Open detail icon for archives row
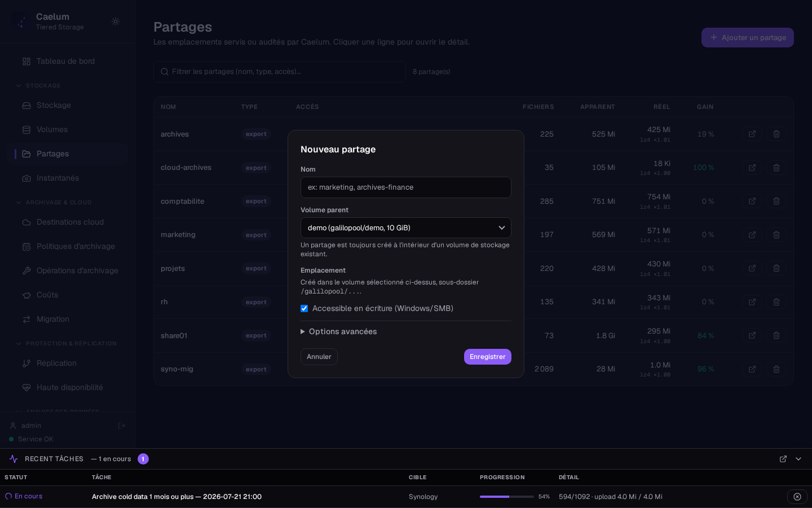 752,134
